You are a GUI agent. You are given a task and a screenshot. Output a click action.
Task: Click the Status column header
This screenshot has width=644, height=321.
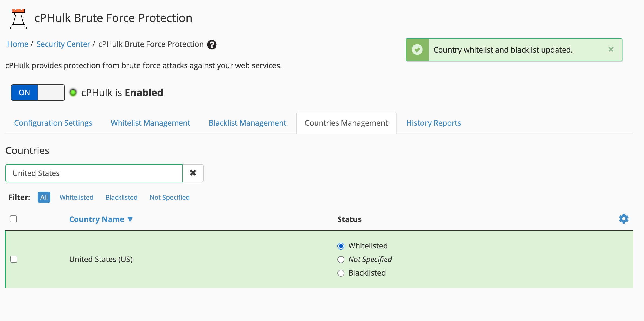click(349, 219)
